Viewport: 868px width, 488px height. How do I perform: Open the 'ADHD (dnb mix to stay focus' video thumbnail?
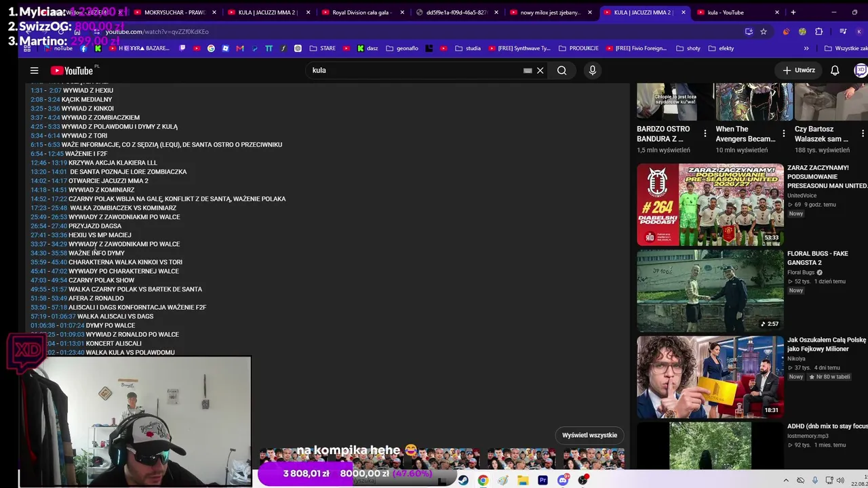tap(710, 446)
